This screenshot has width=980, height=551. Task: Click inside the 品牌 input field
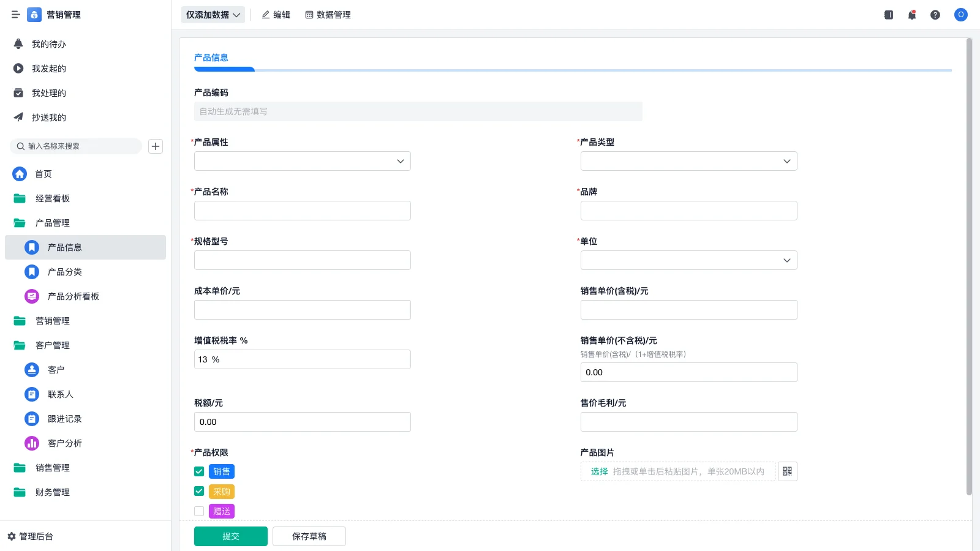[x=688, y=210]
